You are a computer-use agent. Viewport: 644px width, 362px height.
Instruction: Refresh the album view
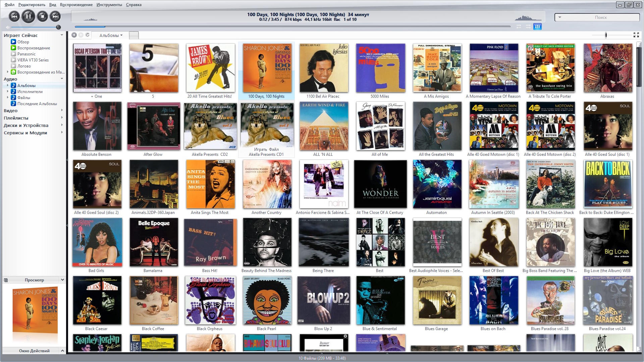pyautogui.click(x=88, y=35)
